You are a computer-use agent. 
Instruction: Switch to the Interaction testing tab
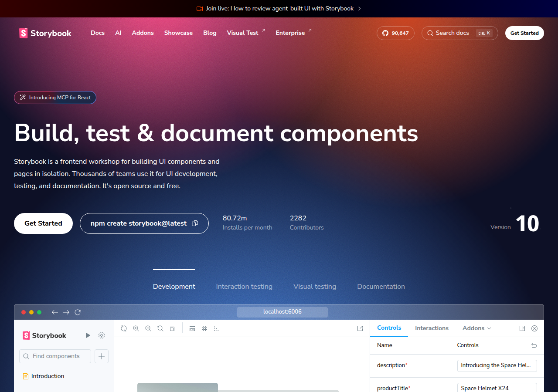(244, 287)
